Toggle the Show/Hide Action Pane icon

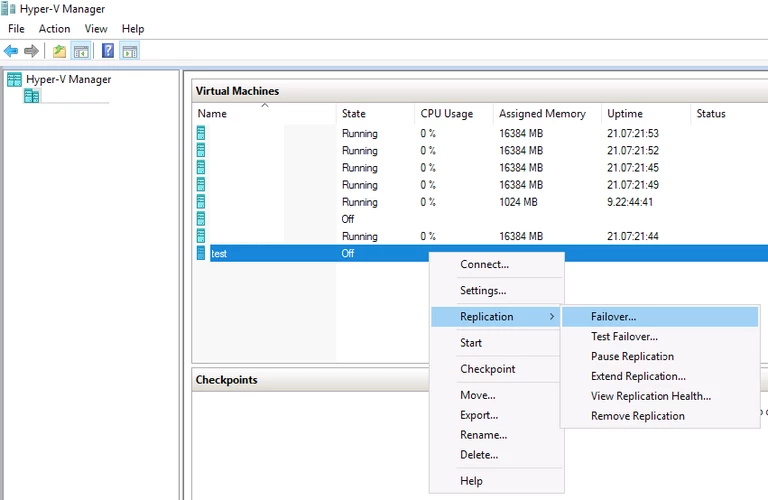point(130,51)
